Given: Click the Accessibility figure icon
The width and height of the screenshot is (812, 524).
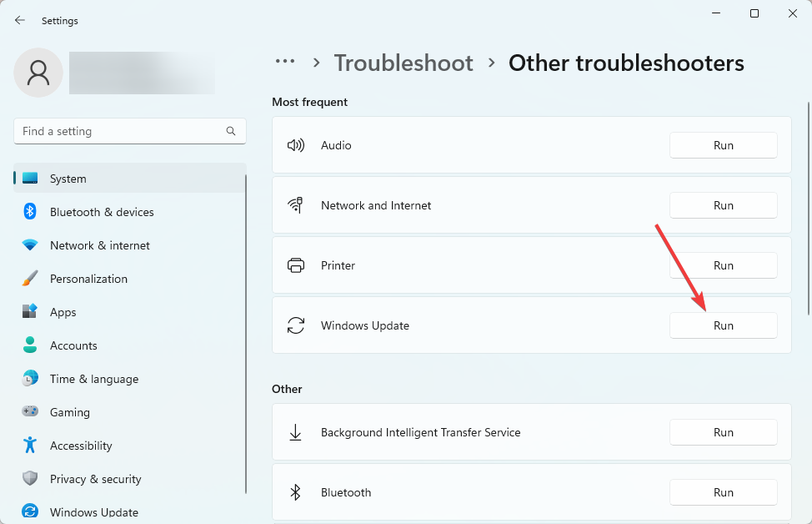Looking at the screenshot, I should (30, 446).
